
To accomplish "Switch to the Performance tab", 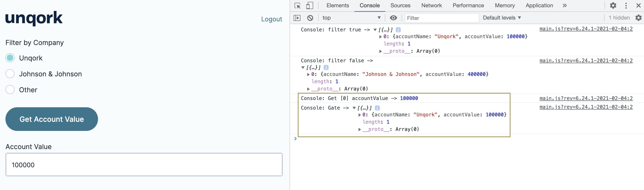I will point(468,5).
